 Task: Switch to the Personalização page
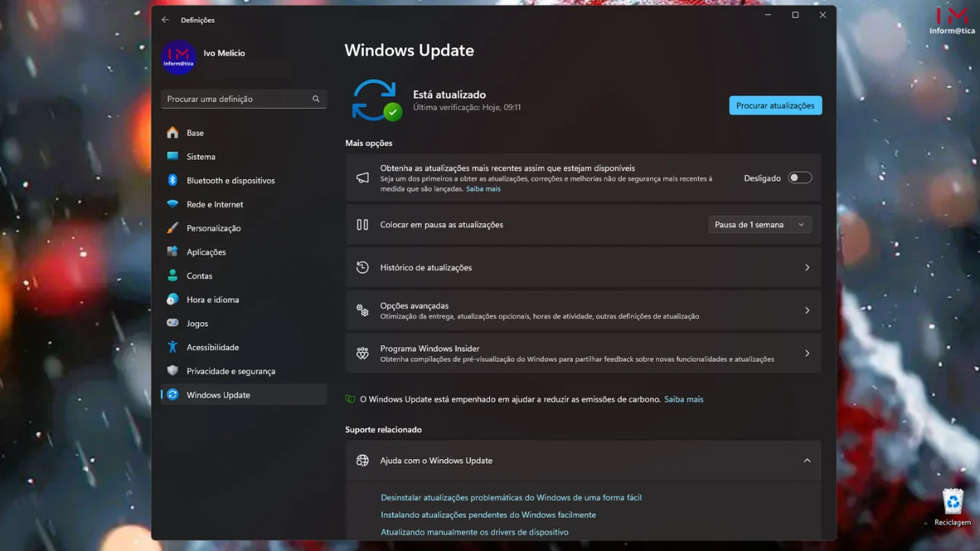point(243,228)
